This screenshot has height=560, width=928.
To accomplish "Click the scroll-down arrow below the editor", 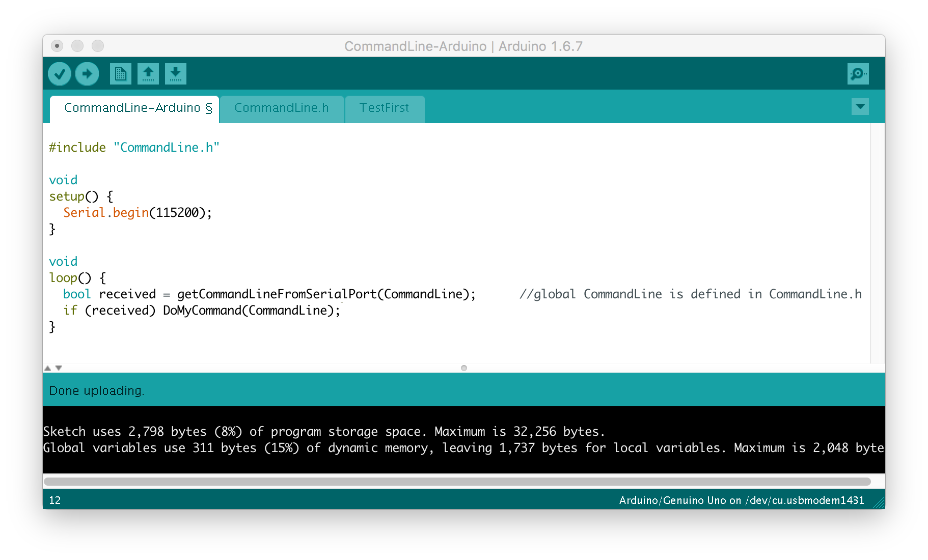I will [59, 367].
